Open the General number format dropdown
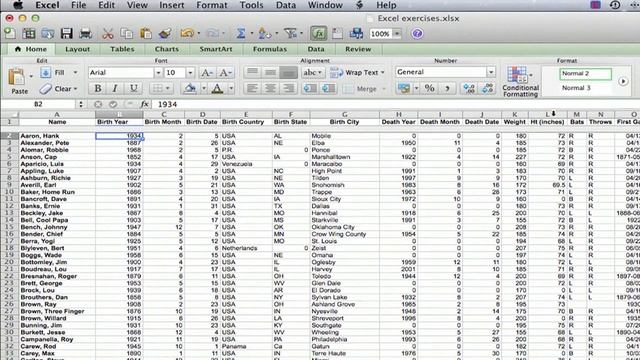640x360 pixels. point(491,72)
